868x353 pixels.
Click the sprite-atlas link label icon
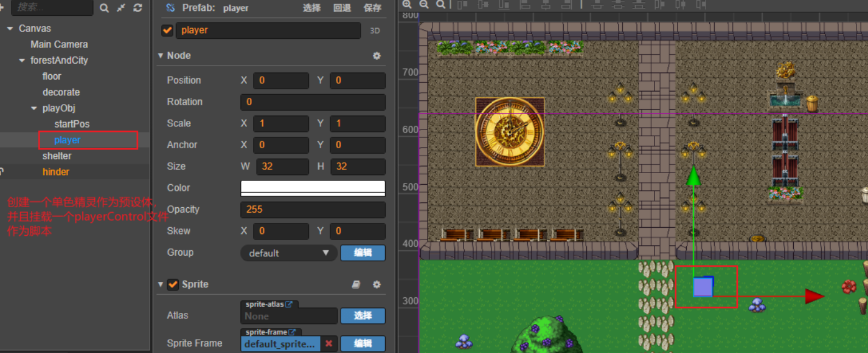click(290, 304)
